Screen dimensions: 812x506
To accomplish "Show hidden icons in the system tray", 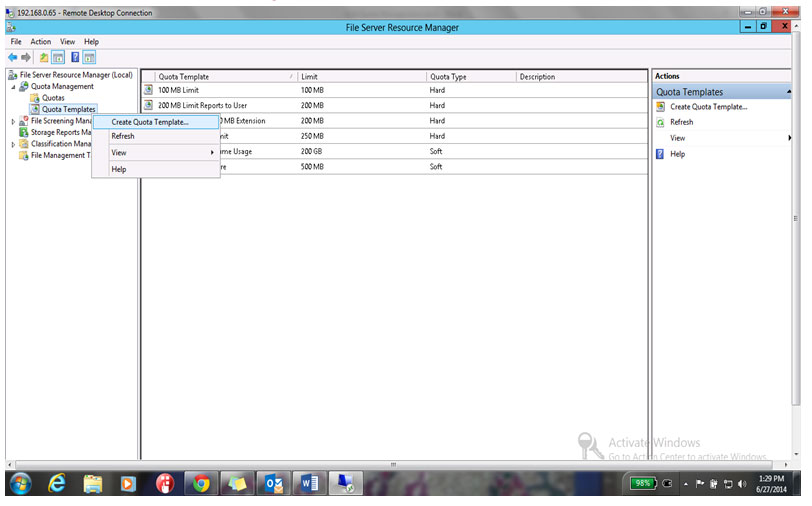I will (686, 484).
